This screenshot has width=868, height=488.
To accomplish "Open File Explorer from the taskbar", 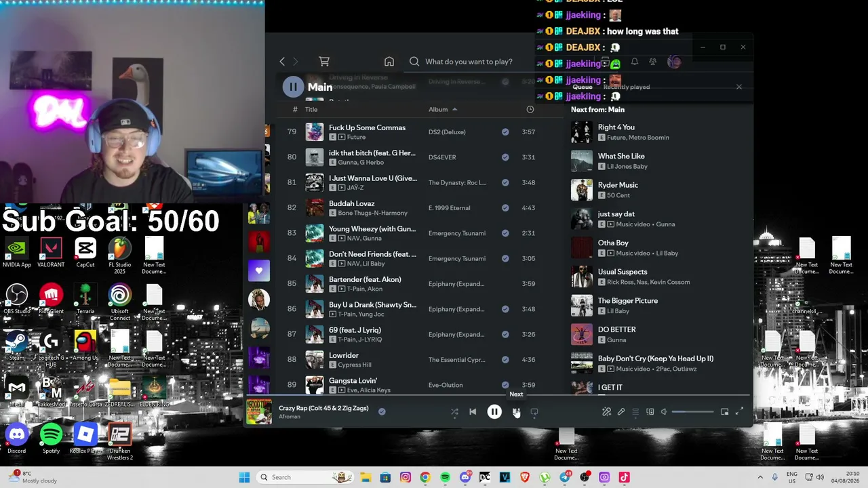I will (x=365, y=477).
